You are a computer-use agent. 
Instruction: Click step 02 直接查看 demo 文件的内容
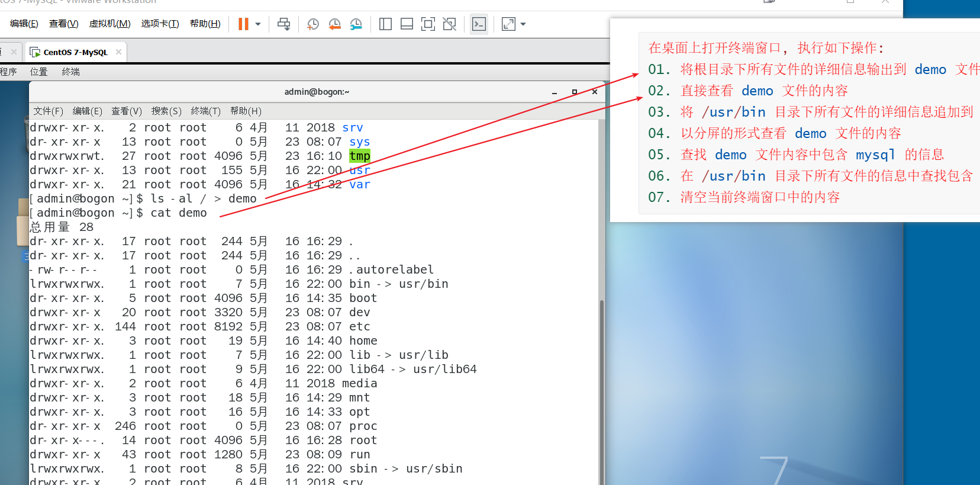748,91
